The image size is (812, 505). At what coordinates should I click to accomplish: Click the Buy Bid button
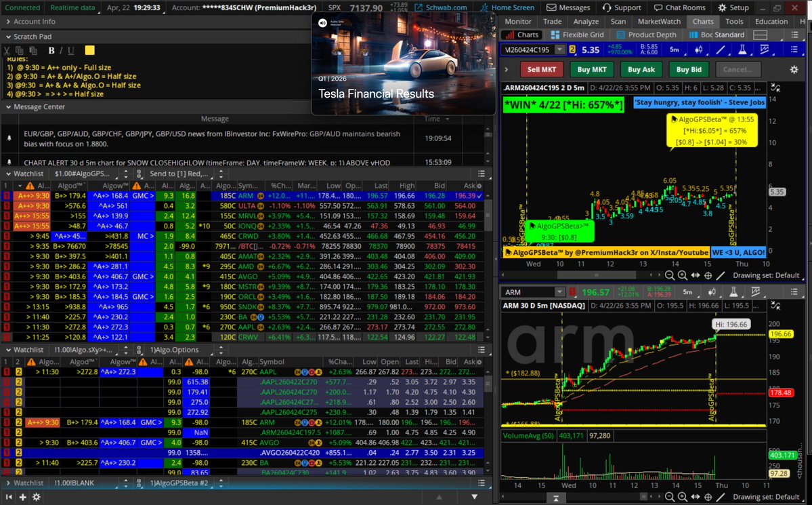(689, 69)
